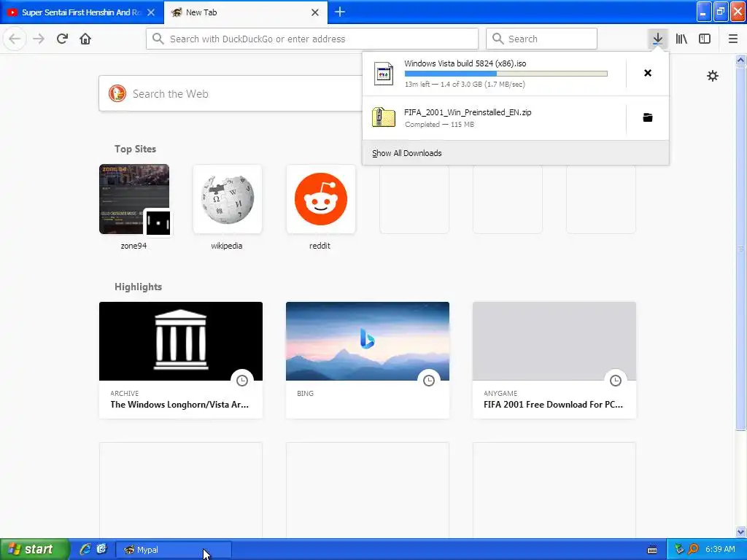
Task: Click the page scrollbar up arrow
Action: click(x=740, y=60)
